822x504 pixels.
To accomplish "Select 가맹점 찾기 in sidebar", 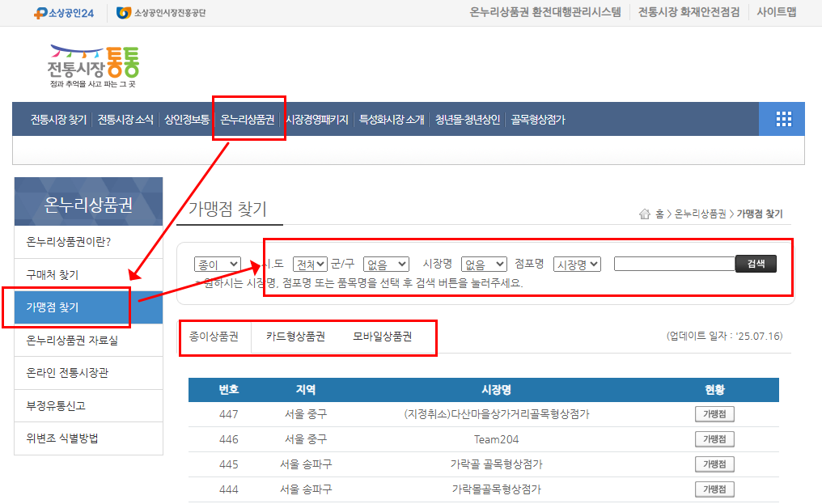I will (x=89, y=307).
